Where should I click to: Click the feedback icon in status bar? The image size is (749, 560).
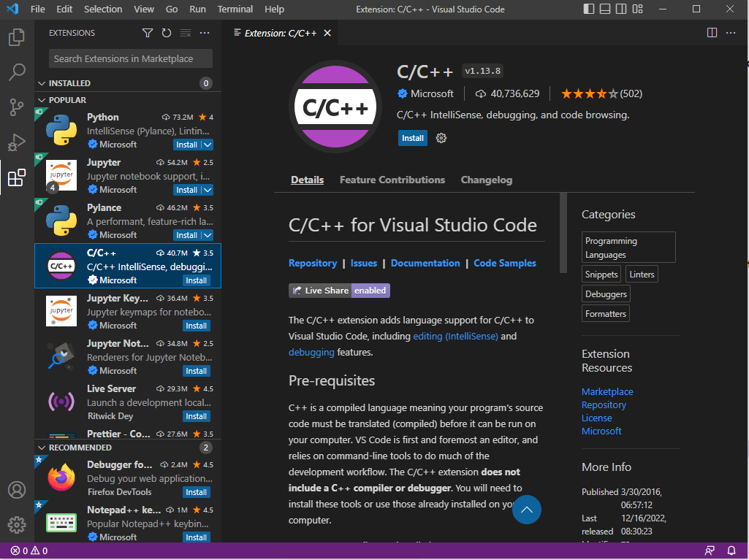[710, 551]
